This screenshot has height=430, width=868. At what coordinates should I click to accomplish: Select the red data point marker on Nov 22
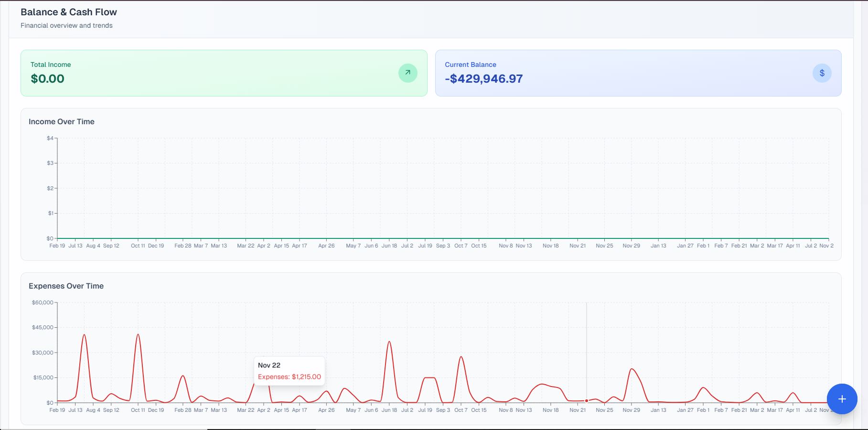tap(586, 401)
